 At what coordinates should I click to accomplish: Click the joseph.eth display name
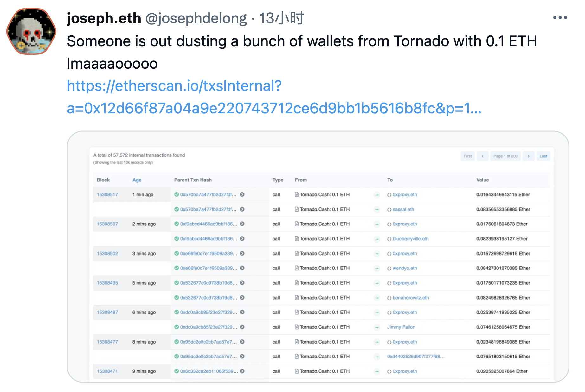104,18
